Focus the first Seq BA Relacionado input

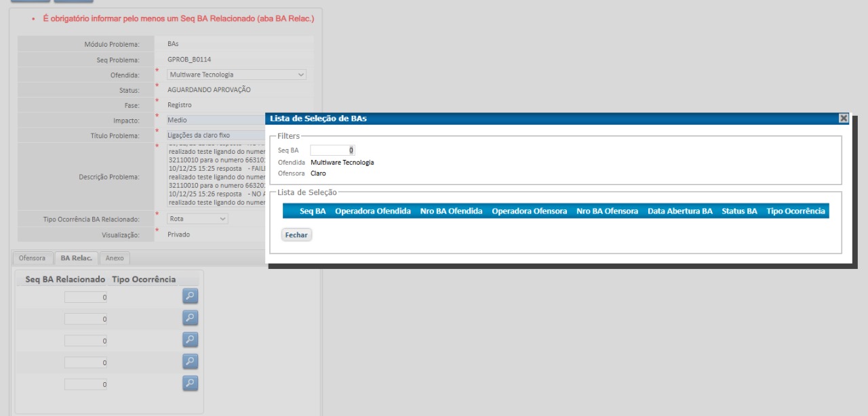86,297
